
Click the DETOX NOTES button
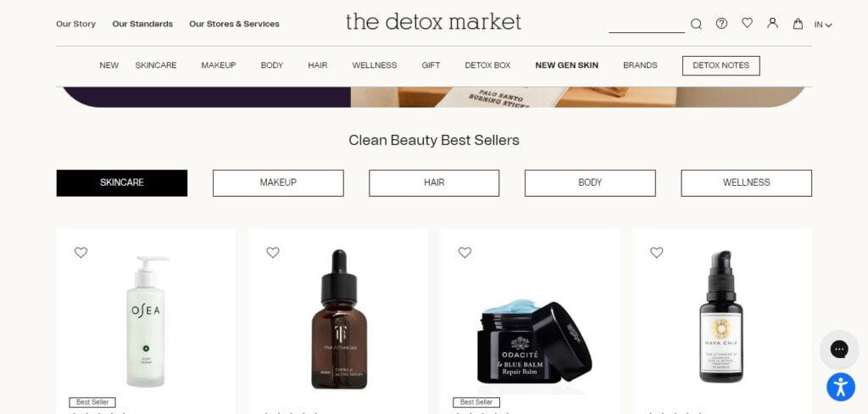(x=721, y=65)
